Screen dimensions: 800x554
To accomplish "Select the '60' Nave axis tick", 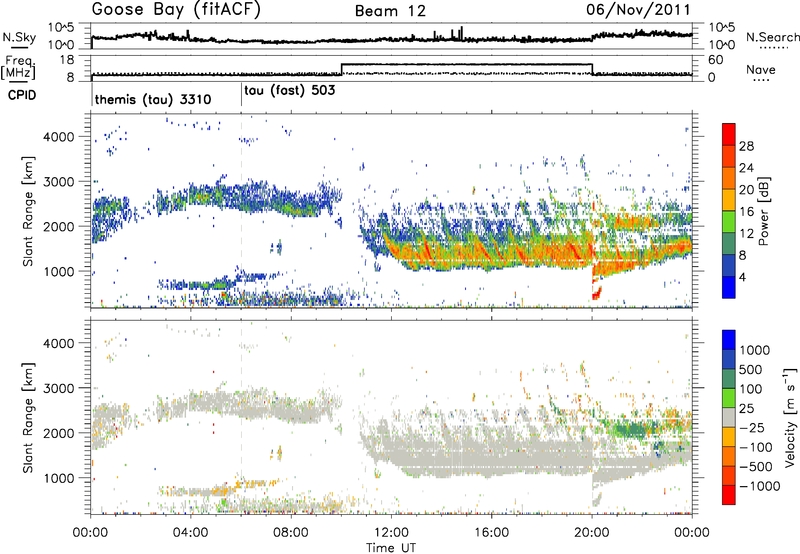I will click(715, 60).
